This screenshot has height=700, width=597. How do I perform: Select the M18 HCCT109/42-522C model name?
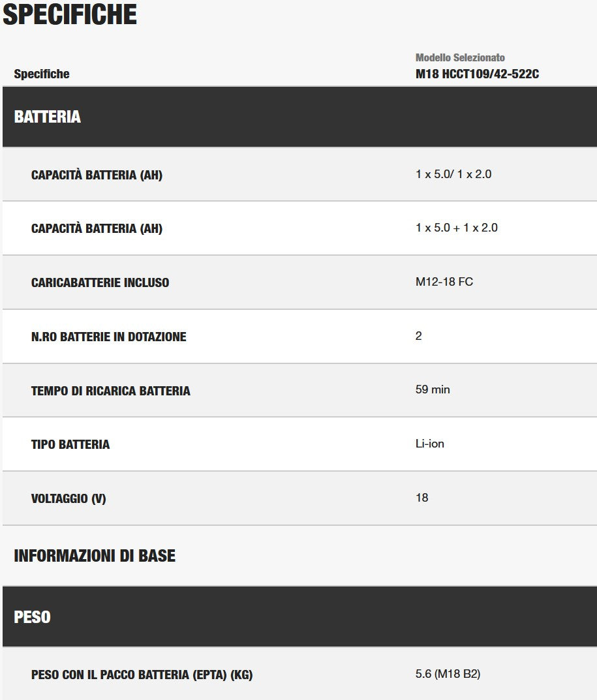pyautogui.click(x=477, y=74)
